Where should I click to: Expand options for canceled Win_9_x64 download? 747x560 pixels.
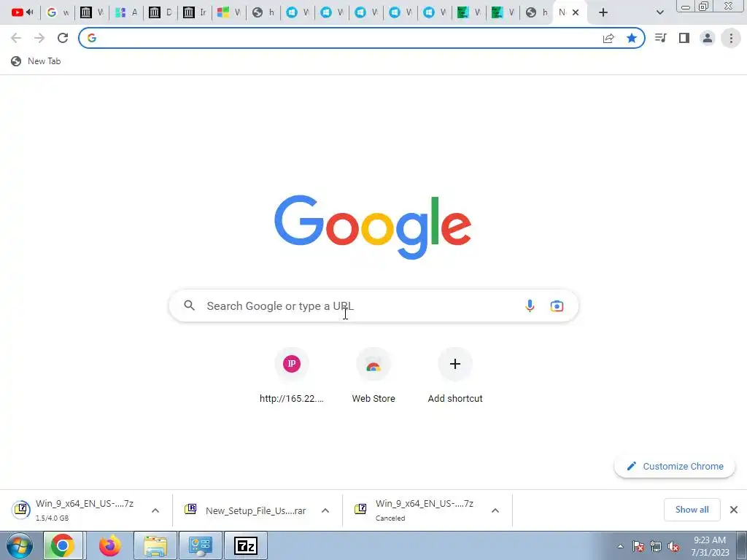(x=495, y=510)
